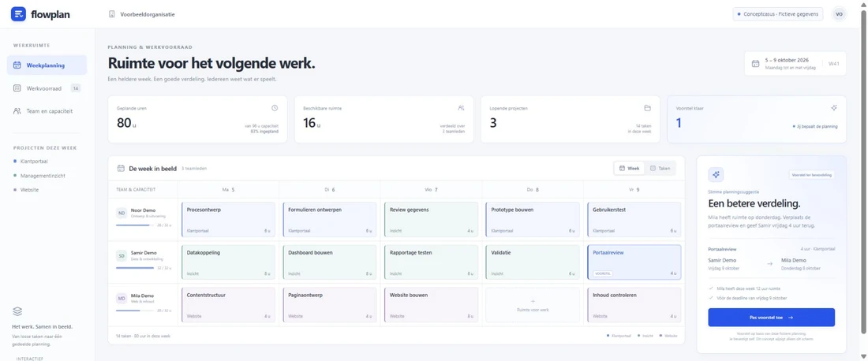This screenshot has width=868, height=361.
Task: Click the Conceptcasus - Fictieve gegevens badge
Action: [x=778, y=14]
